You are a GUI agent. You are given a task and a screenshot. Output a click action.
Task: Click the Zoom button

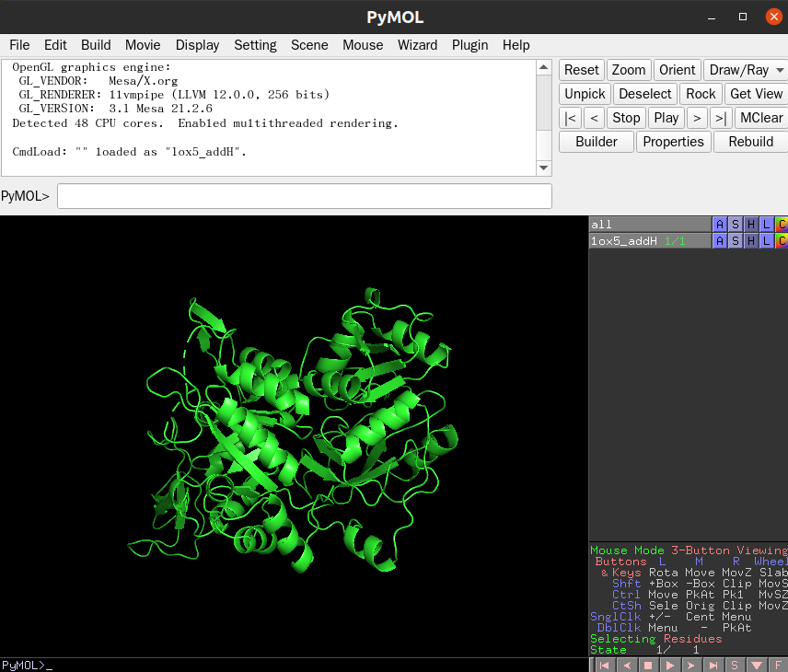coord(629,70)
